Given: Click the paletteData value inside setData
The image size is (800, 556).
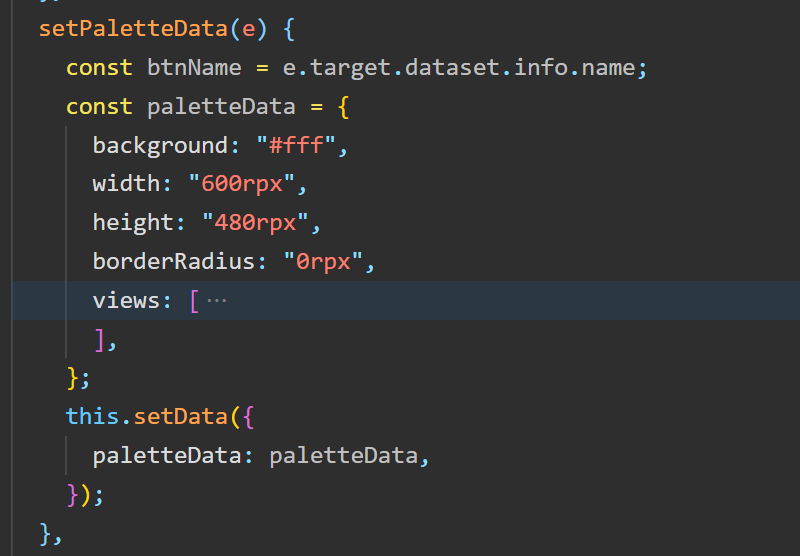Looking at the screenshot, I should pos(343,456).
